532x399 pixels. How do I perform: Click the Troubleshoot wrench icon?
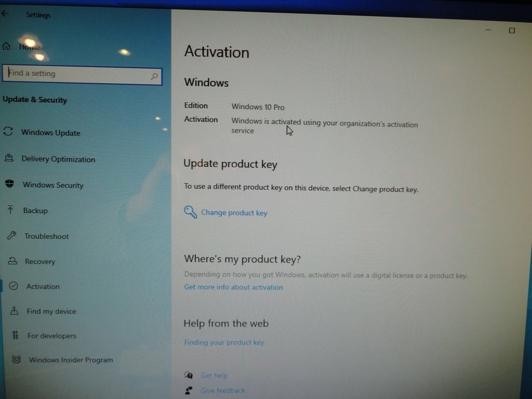11,236
